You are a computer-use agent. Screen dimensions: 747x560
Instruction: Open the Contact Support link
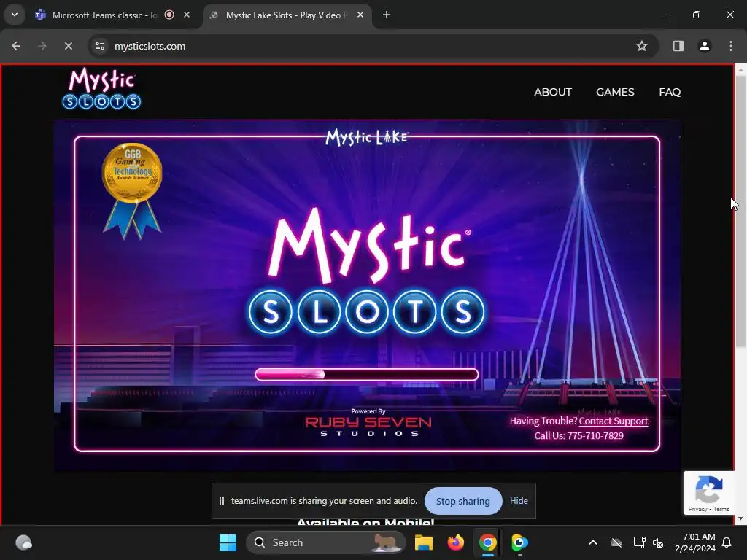(x=613, y=421)
